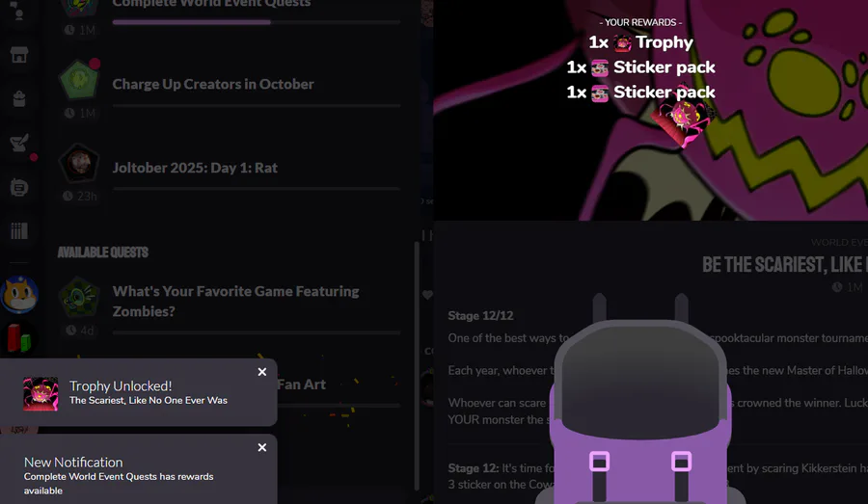Screen dimensions: 868x504
Task: Open the quests icon with red dot
Action: pyautogui.click(x=20, y=144)
